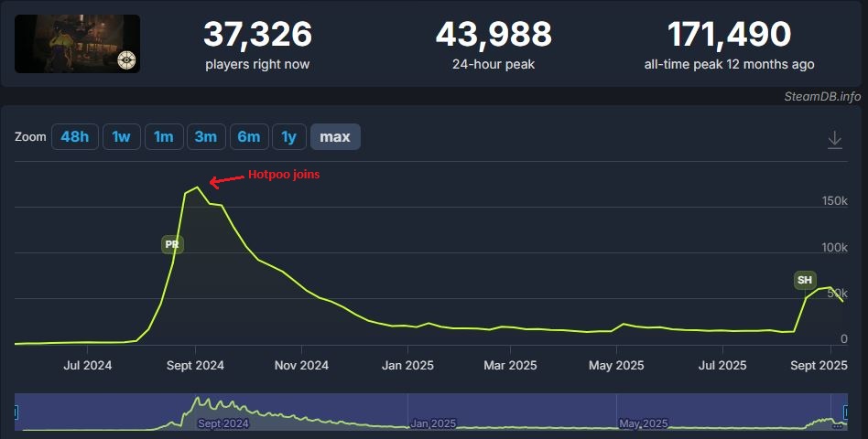The height and width of the screenshot is (439, 868).
Task: Click the chart download icon
Action: (x=834, y=139)
